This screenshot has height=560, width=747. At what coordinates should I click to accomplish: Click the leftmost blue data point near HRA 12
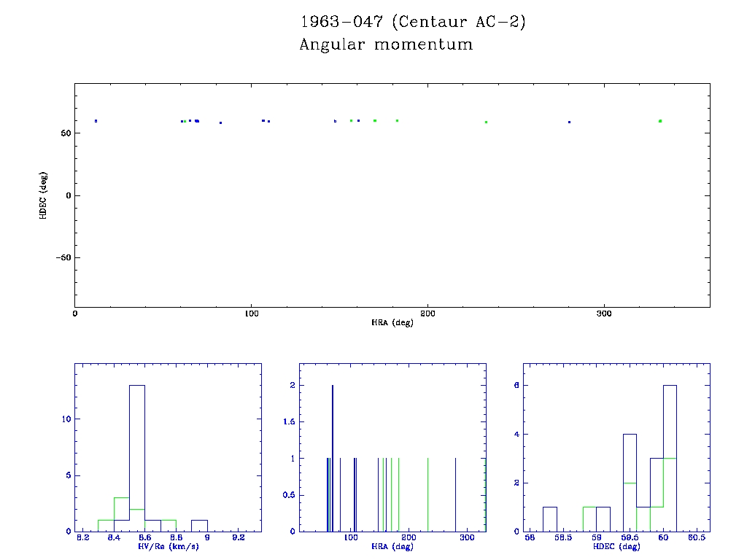[x=96, y=121]
